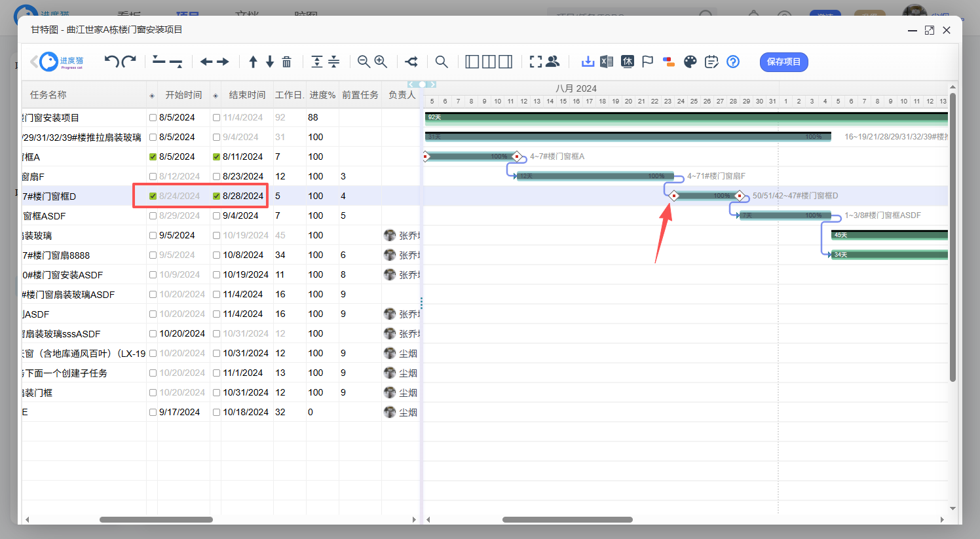This screenshot has height=539, width=980.
Task: Move the selected task down
Action: click(x=270, y=62)
